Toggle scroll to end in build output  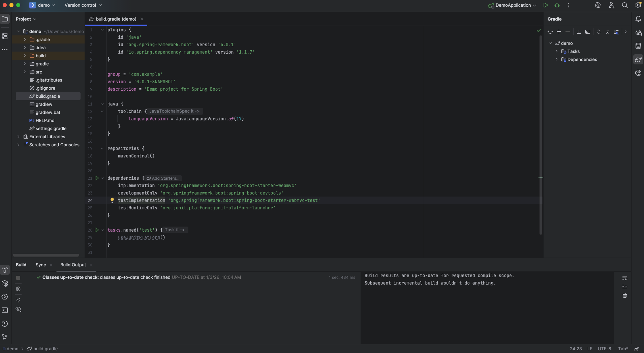[625, 287]
